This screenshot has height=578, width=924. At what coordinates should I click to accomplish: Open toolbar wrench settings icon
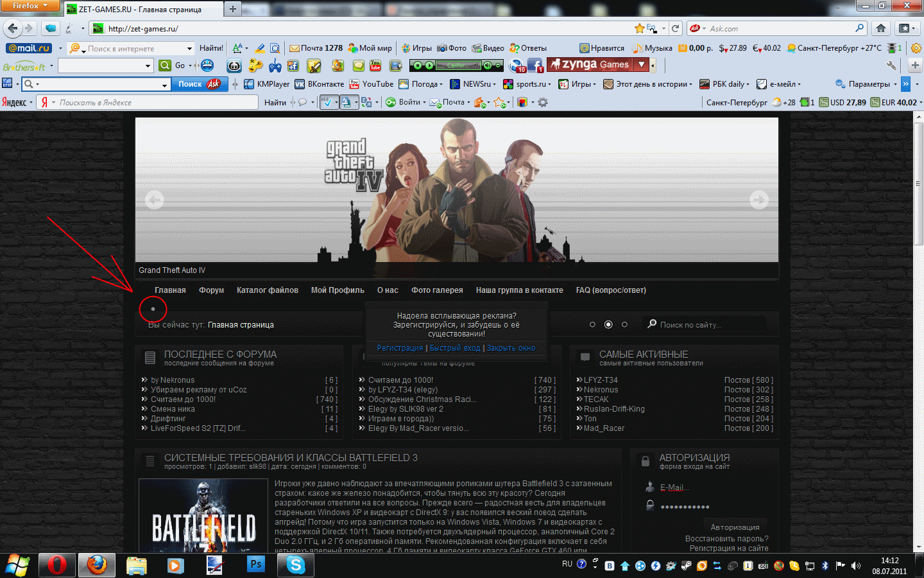click(x=891, y=66)
